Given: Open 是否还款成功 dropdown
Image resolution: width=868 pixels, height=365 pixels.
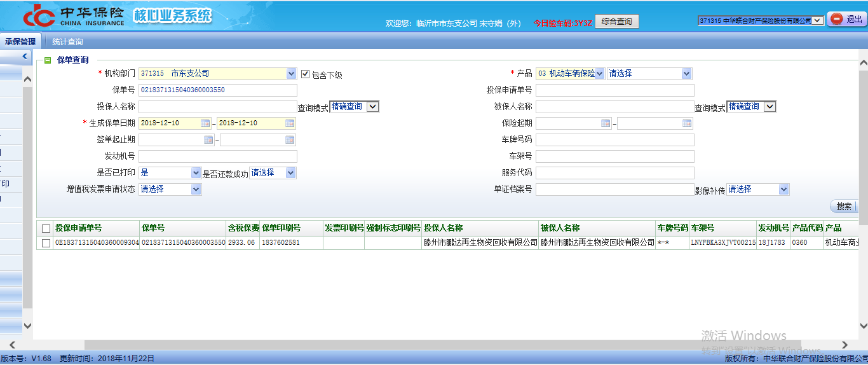Looking at the screenshot, I should [x=291, y=173].
